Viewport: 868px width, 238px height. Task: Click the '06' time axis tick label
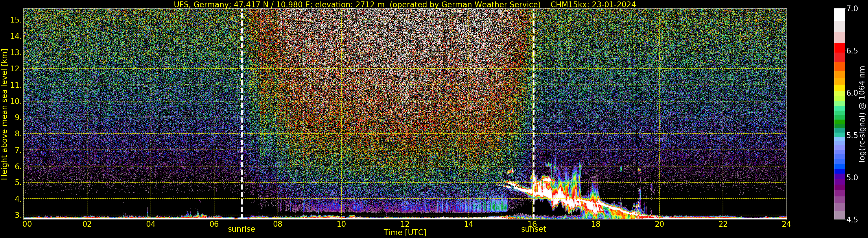click(x=214, y=224)
